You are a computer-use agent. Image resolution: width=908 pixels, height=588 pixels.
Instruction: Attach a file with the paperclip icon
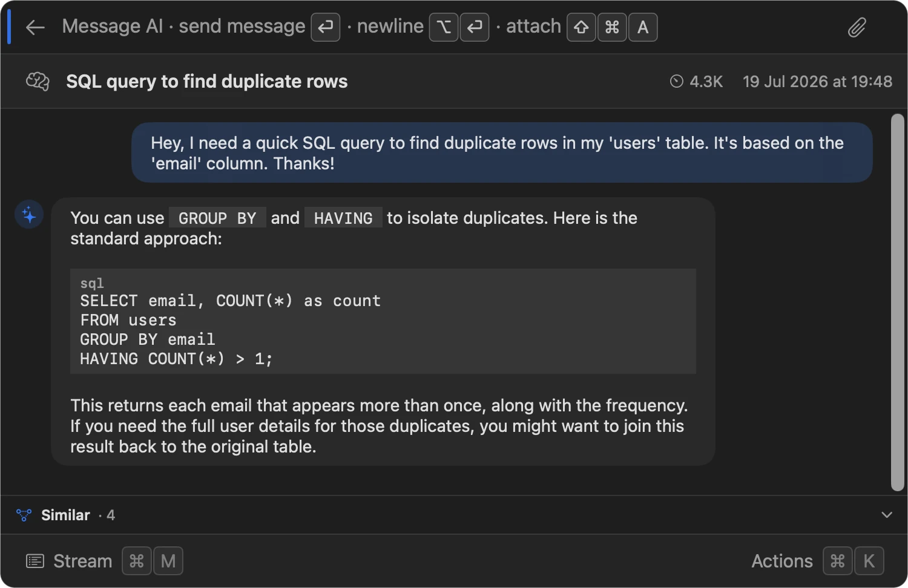pyautogui.click(x=857, y=27)
